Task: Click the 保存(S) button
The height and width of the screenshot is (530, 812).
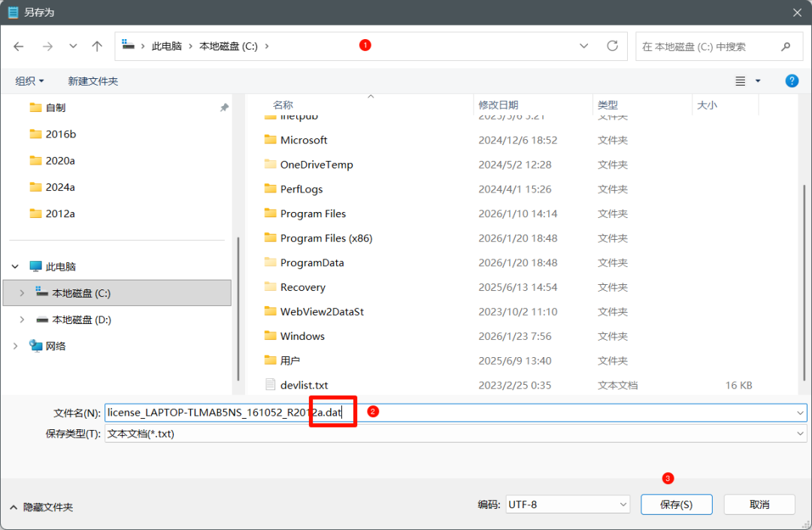Action: point(677,504)
